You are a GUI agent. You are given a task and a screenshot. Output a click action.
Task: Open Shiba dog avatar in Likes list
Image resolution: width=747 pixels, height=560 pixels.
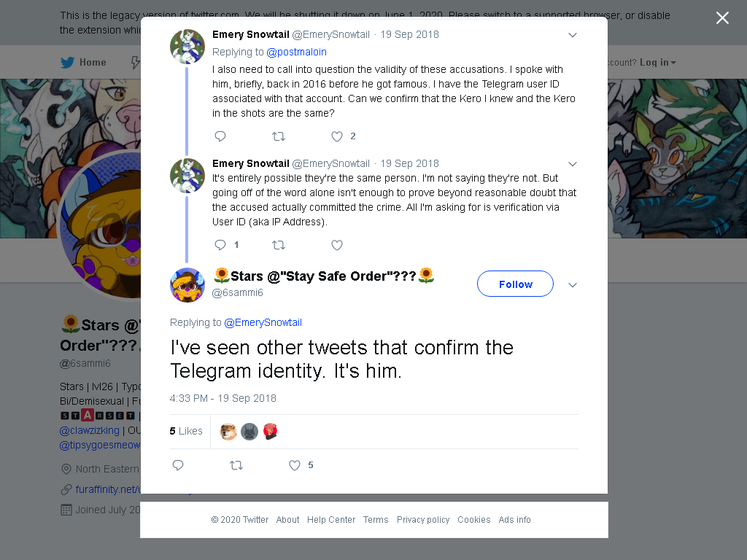(228, 432)
